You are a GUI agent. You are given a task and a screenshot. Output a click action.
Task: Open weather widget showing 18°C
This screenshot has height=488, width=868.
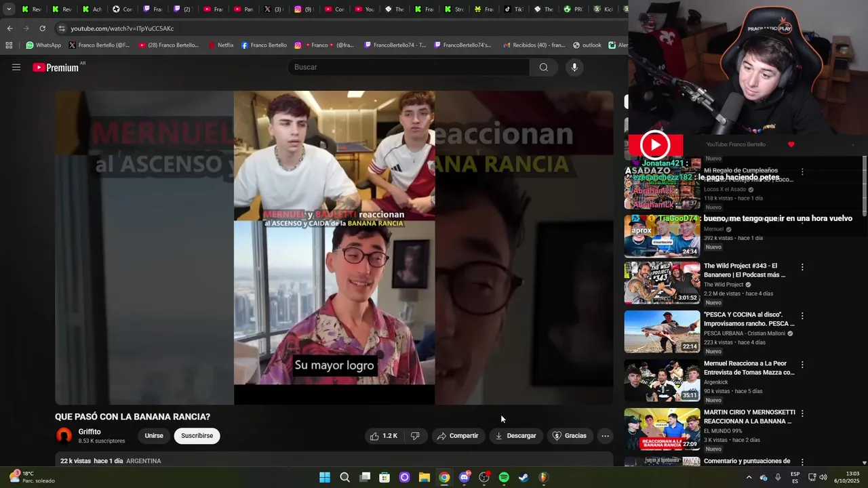tap(32, 477)
